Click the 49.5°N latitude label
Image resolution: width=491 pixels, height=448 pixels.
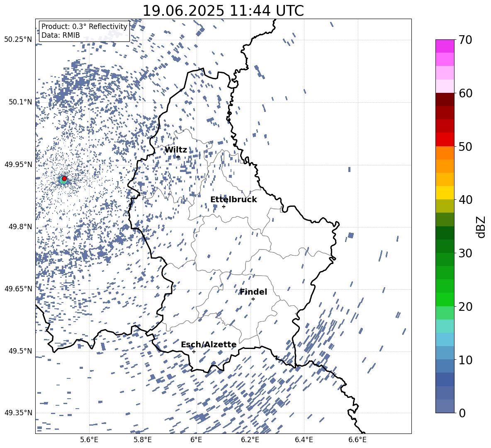[20, 351]
